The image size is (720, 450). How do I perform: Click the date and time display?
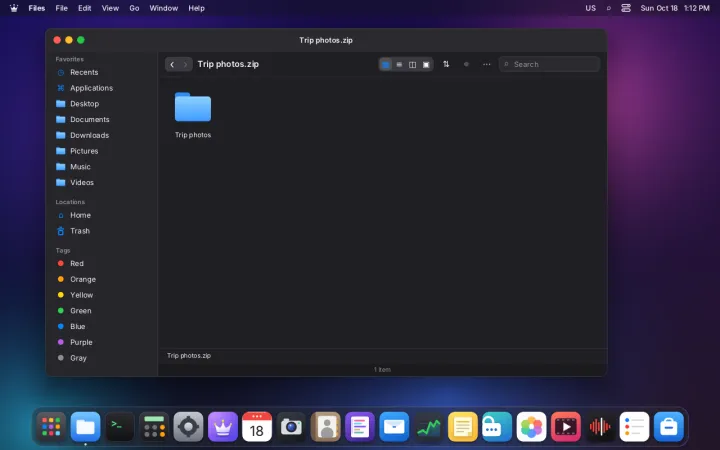pyautogui.click(x=675, y=8)
